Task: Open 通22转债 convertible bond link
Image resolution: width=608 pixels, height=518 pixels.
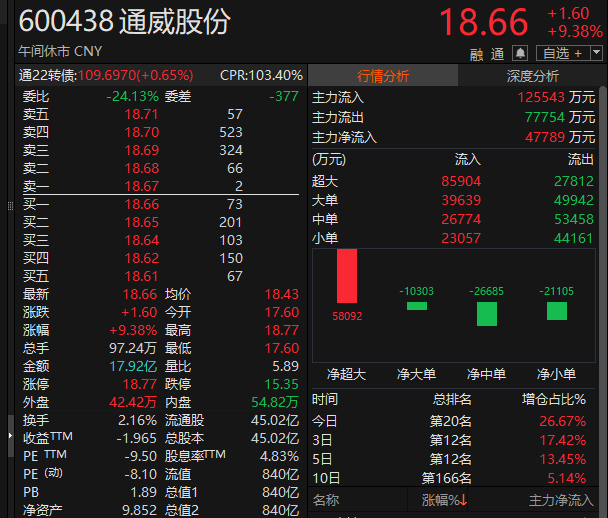Action: coord(106,75)
